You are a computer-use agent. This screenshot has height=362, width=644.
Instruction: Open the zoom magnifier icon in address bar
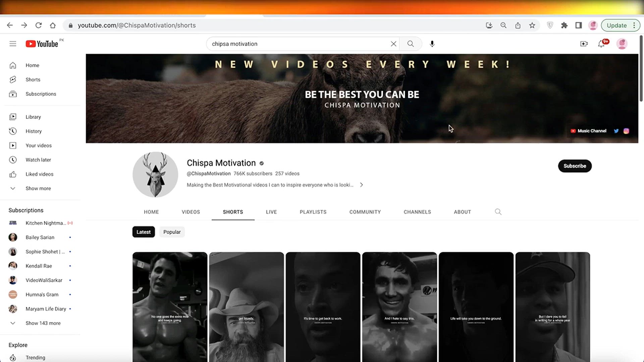pyautogui.click(x=503, y=25)
